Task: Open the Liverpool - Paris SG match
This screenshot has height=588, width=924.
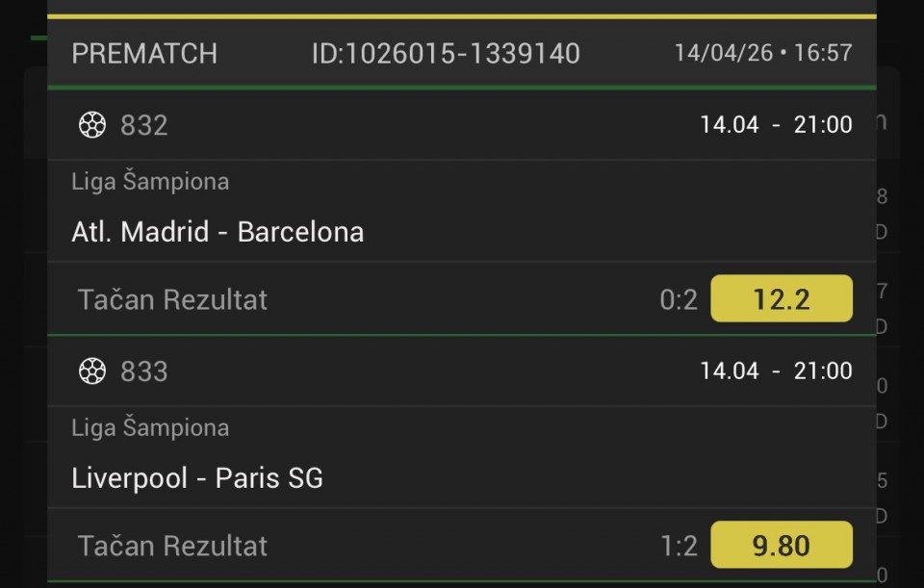Action: pos(197,478)
